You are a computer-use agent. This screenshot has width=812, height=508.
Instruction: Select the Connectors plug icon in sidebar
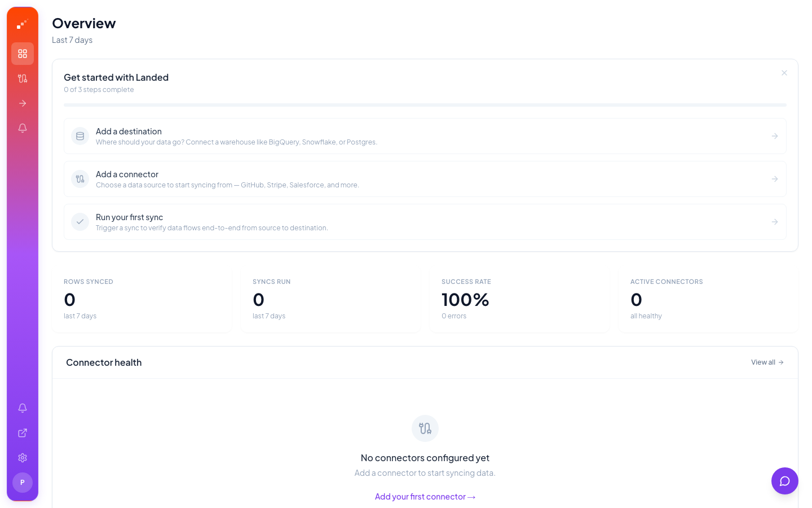[23, 78]
